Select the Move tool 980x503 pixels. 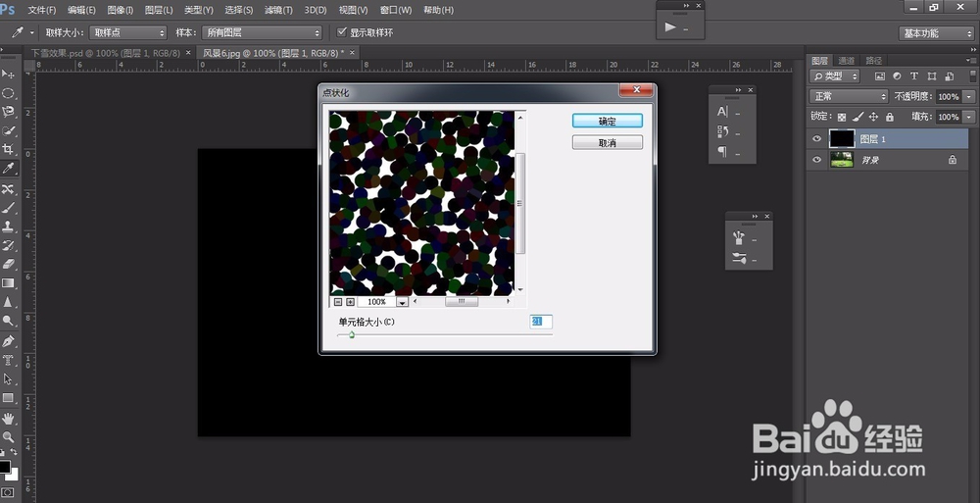8,75
